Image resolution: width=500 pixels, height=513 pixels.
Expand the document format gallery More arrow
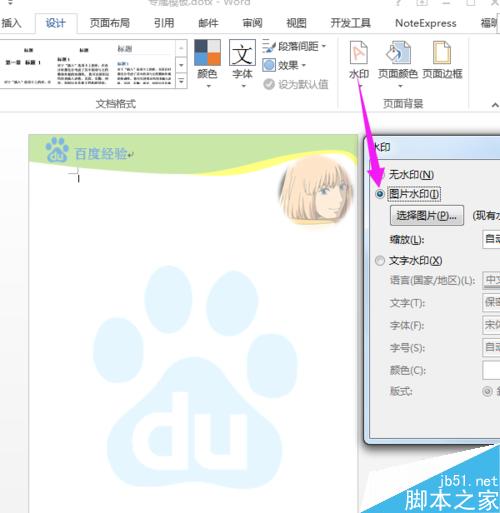pyautogui.click(x=181, y=81)
